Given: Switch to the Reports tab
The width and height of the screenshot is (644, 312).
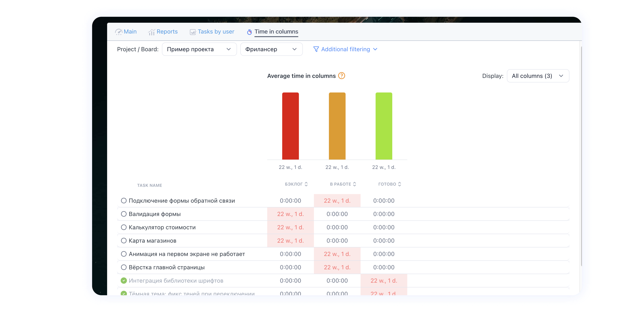Looking at the screenshot, I should pos(167,32).
